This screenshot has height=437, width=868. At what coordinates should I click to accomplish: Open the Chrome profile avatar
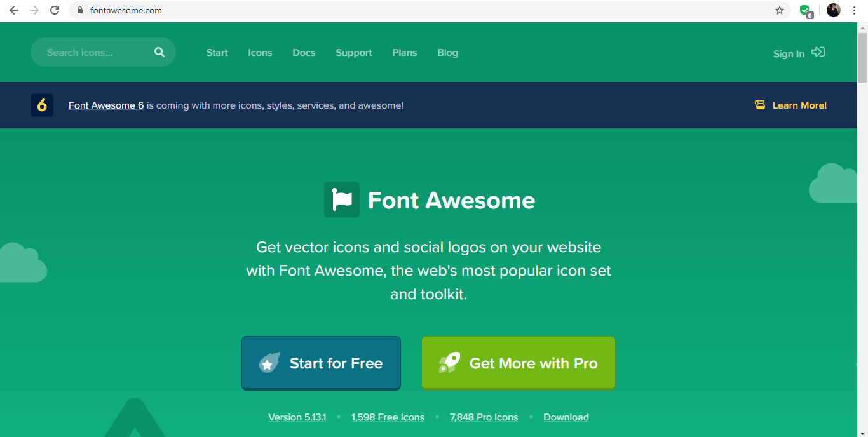(834, 10)
